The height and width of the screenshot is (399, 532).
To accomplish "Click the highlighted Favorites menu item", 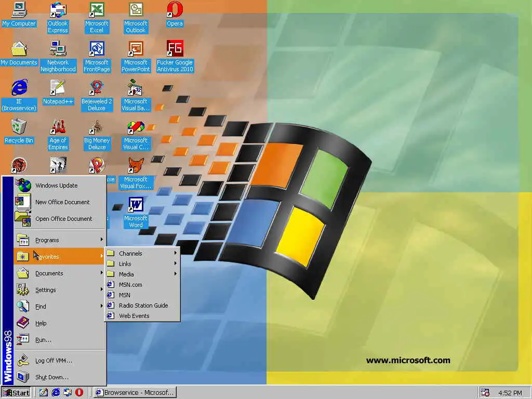I will [x=60, y=257].
